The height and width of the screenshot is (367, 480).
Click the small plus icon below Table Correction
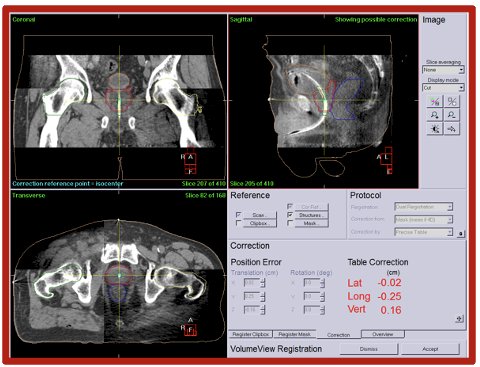click(459, 319)
